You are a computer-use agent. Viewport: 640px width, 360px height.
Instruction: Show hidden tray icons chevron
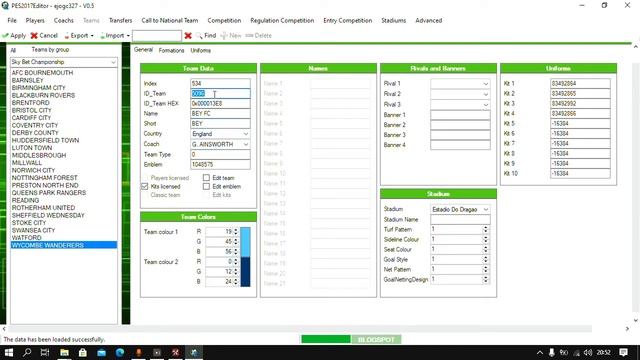pyautogui.click(x=540, y=352)
